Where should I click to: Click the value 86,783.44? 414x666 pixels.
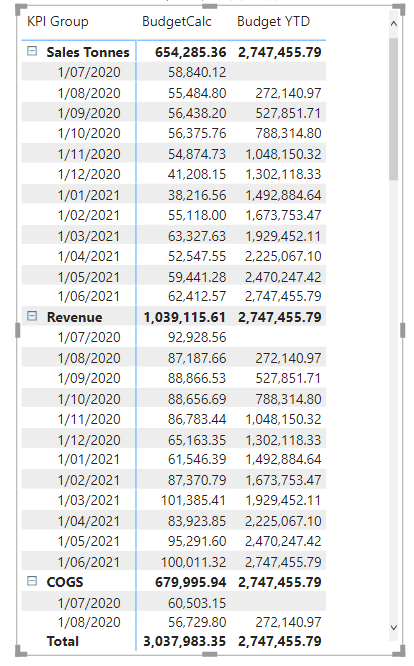pos(197,419)
